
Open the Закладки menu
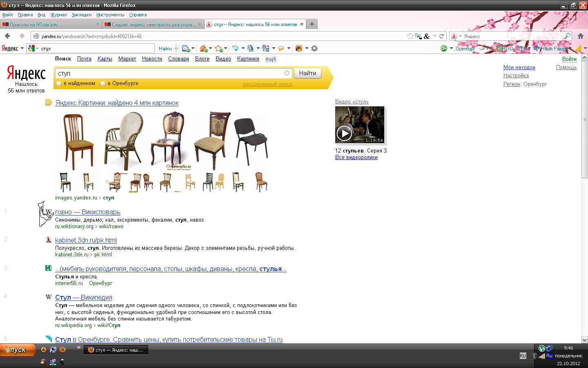81,15
